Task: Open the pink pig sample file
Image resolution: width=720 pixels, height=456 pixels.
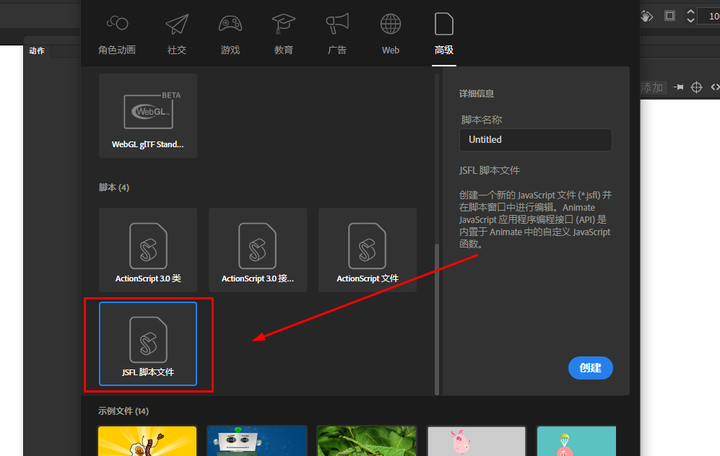Action: 476,441
